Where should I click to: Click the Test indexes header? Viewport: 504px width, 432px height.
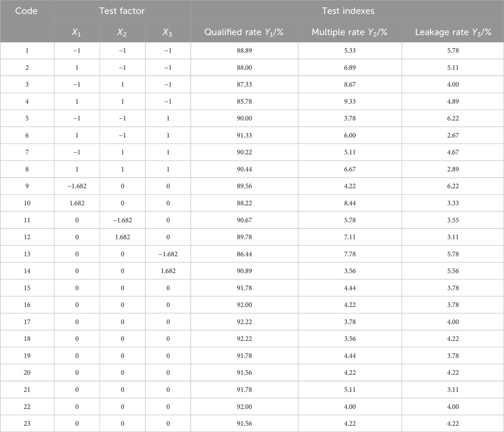pos(348,11)
